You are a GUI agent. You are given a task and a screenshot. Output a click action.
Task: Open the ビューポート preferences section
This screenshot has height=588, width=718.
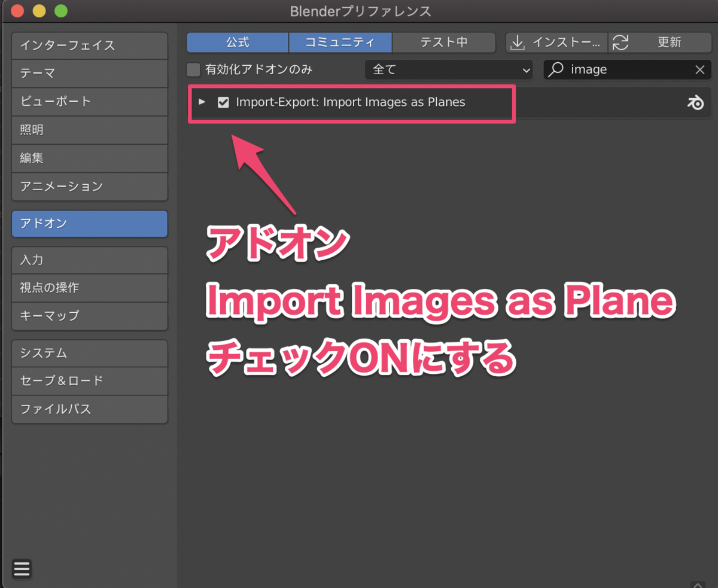pos(89,102)
